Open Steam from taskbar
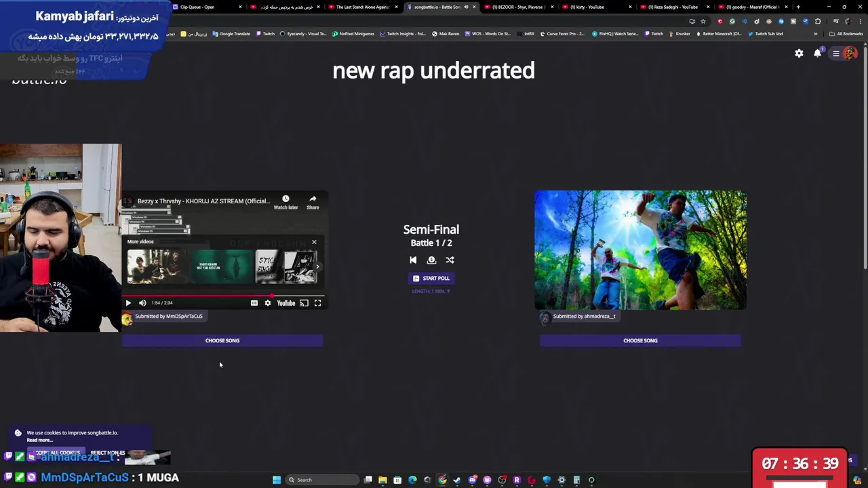The width and height of the screenshot is (868, 488). click(457, 480)
